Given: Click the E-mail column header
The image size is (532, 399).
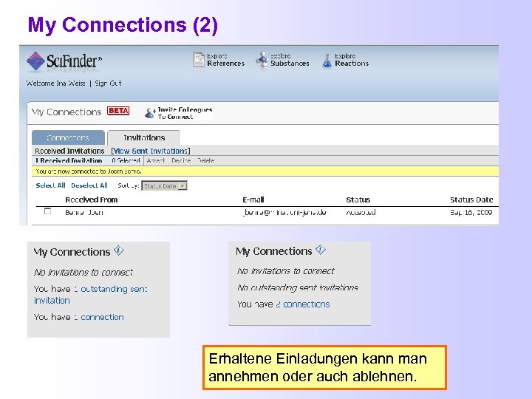Looking at the screenshot, I should [253, 199].
